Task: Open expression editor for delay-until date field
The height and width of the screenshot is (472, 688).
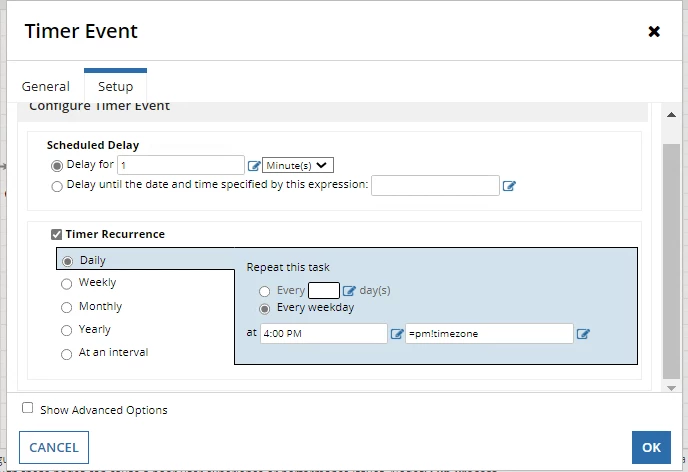Action: (509, 186)
